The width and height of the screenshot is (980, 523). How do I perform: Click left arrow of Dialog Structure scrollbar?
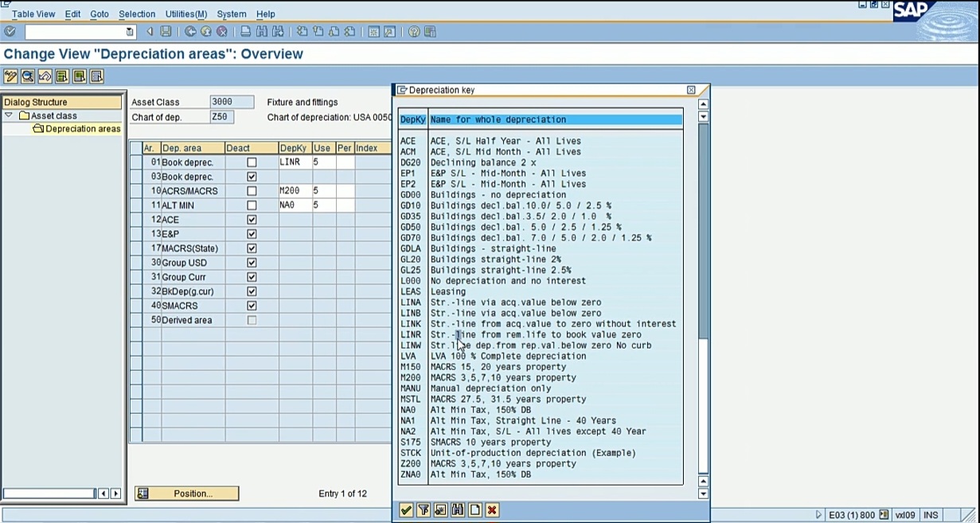(x=103, y=494)
